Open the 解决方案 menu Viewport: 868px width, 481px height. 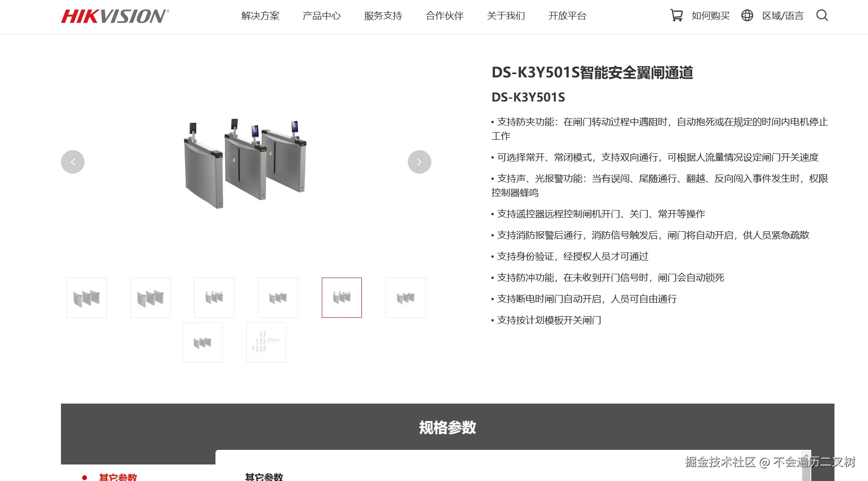(260, 16)
